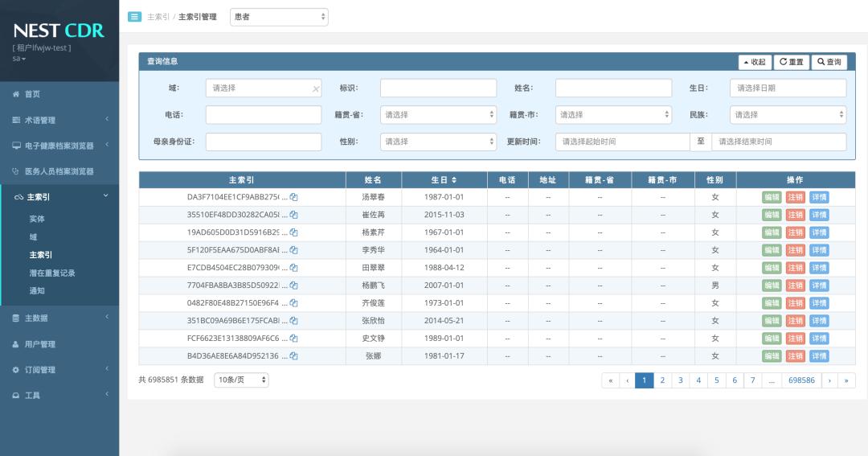Edit the 汤翠春 record
The image size is (868, 456).
pos(772,197)
